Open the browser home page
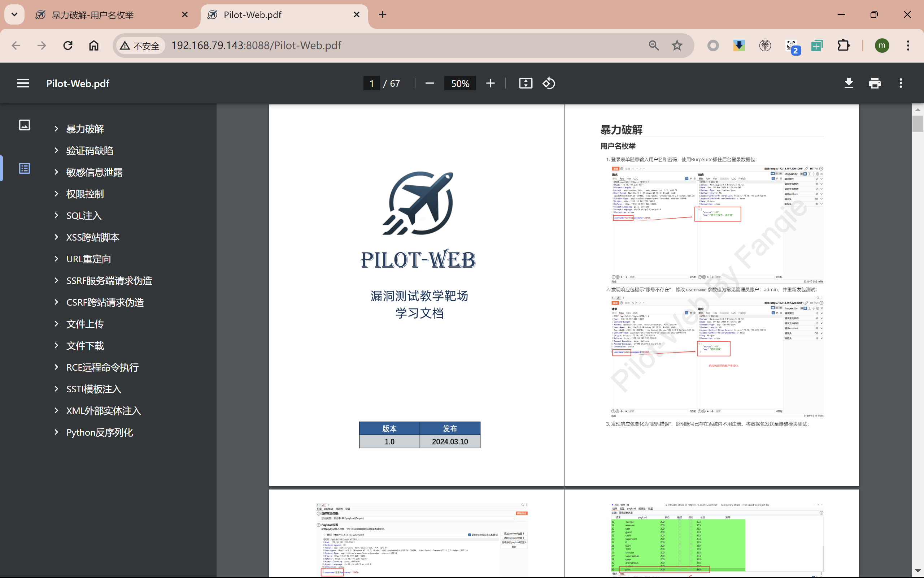924x578 pixels. point(93,46)
